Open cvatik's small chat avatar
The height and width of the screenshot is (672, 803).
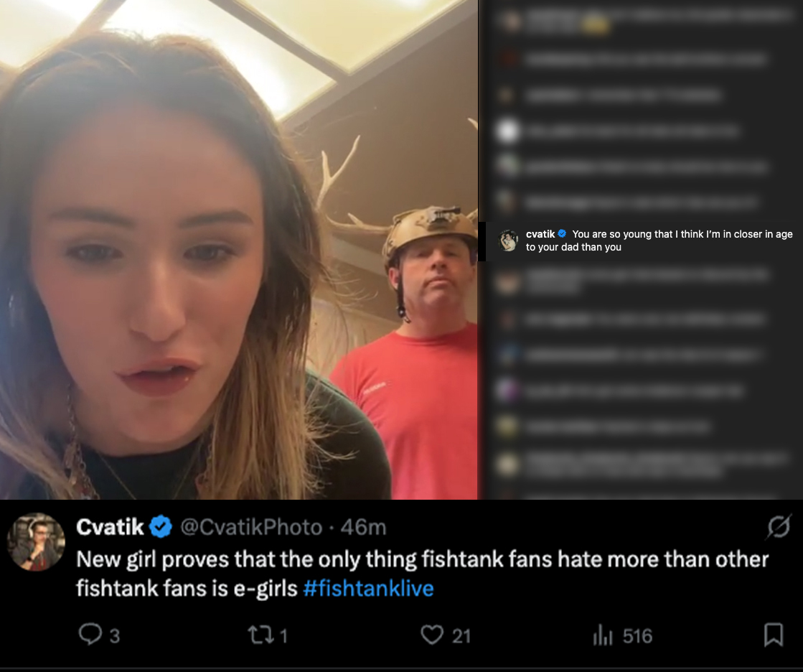tap(508, 241)
